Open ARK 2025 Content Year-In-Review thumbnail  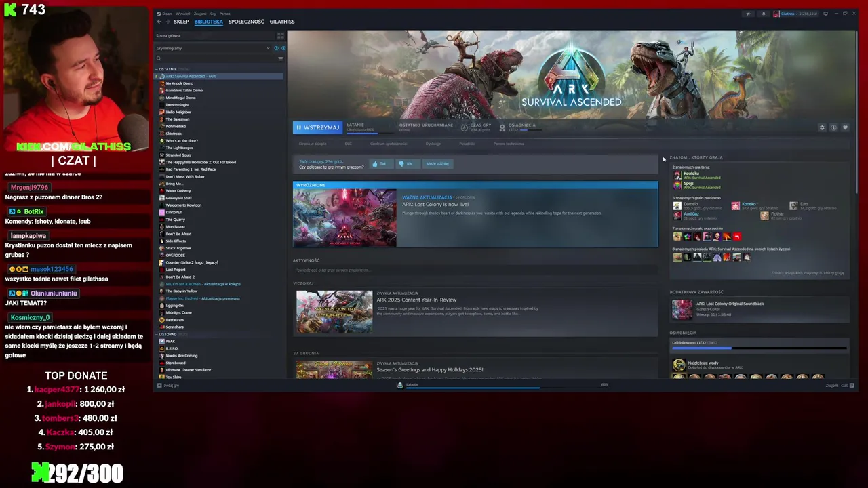coord(334,312)
